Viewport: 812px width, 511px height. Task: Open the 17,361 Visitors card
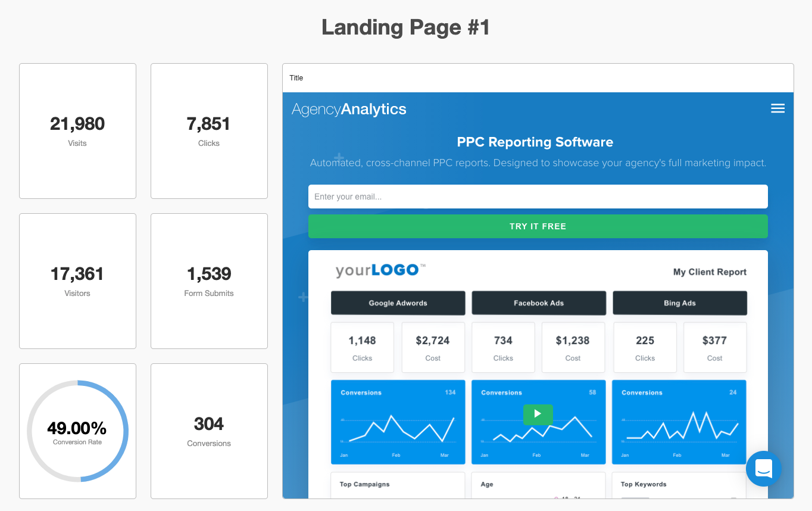click(77, 281)
